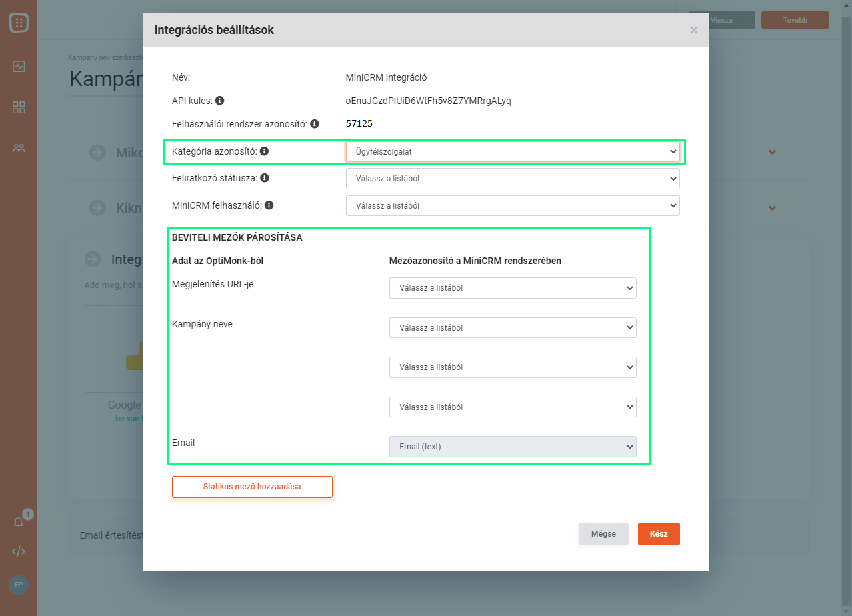Open the dropdown directly below Kampány neve's dropdown
This screenshot has height=616, width=852.
pyautogui.click(x=513, y=367)
